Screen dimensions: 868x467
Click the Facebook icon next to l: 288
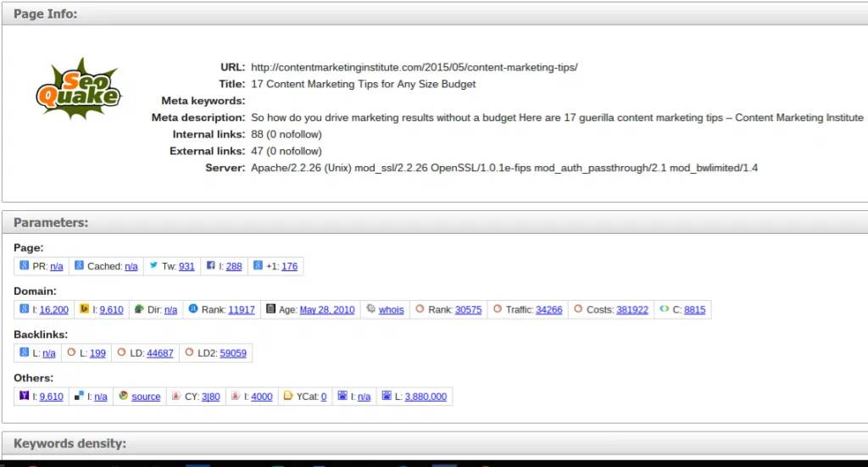click(211, 265)
